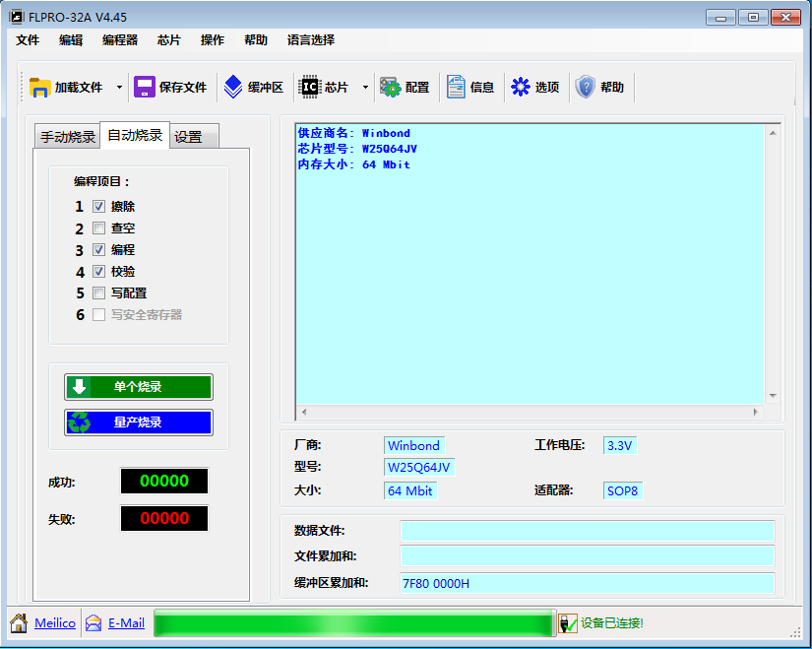Enable the 写配置 checkbox
This screenshot has height=649, width=812.
[x=98, y=293]
